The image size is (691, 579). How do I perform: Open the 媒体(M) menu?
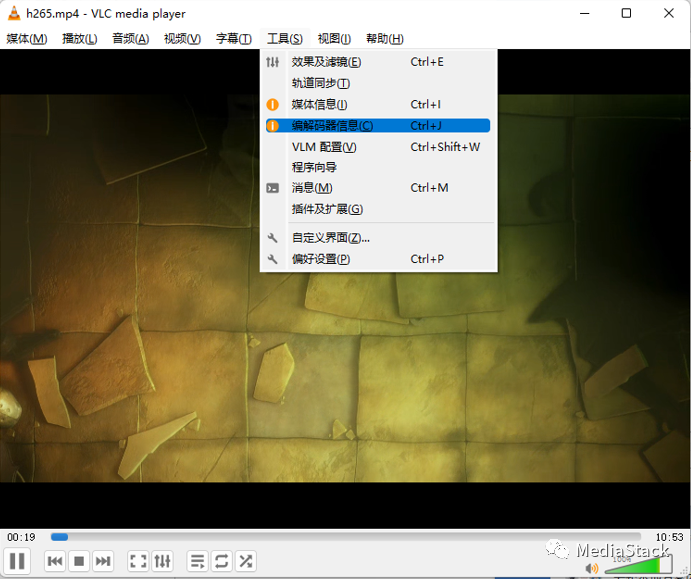(x=27, y=39)
